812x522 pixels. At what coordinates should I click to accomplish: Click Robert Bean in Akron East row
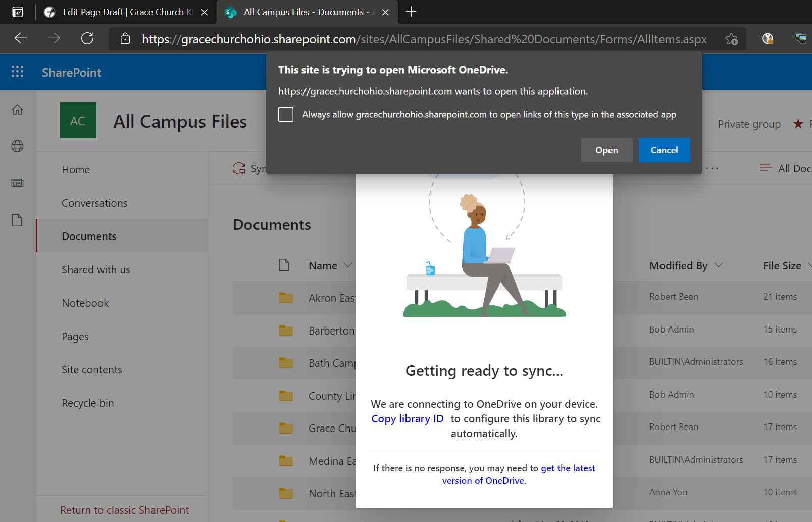click(674, 297)
